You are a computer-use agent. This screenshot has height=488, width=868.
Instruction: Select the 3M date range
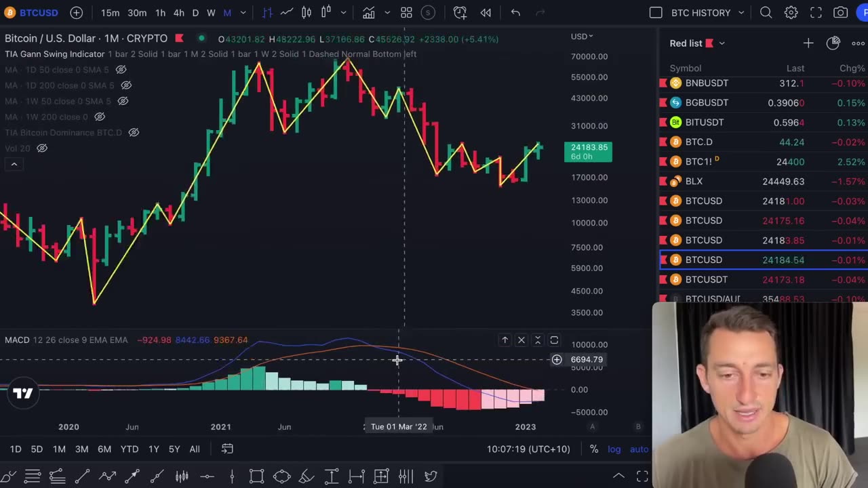point(81,449)
